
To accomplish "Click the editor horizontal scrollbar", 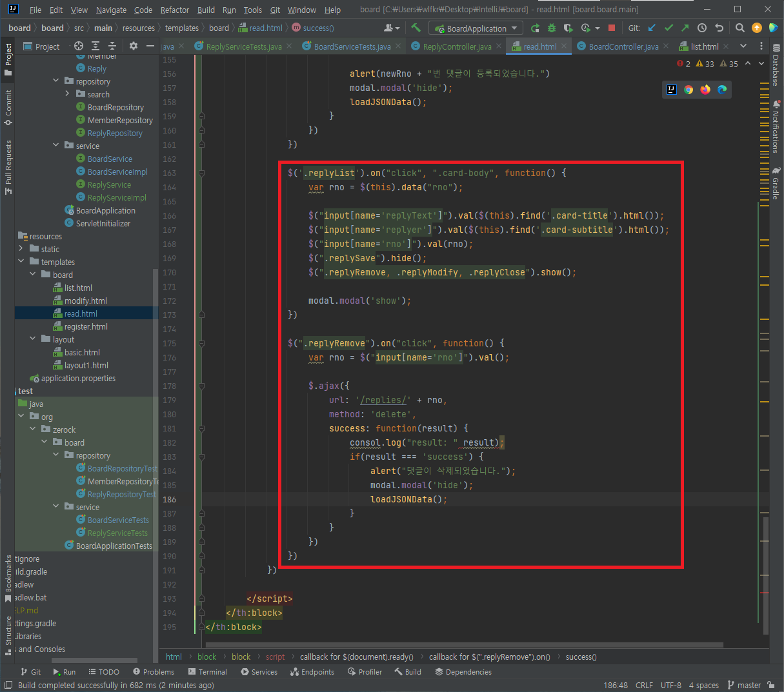I will click(x=463, y=644).
